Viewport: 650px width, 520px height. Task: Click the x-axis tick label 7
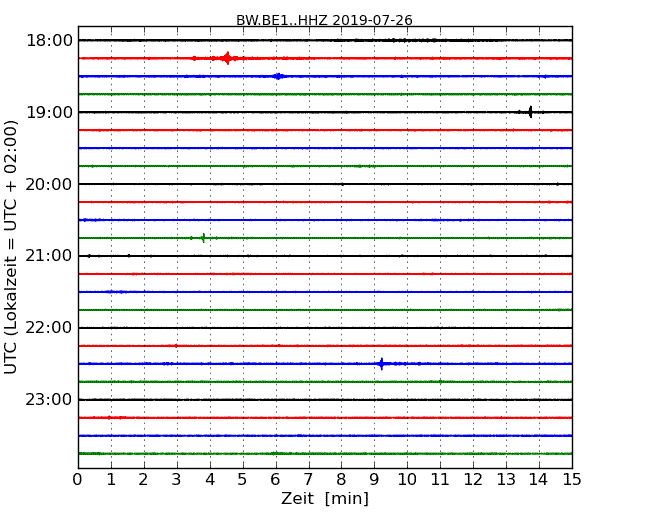[x=308, y=480]
